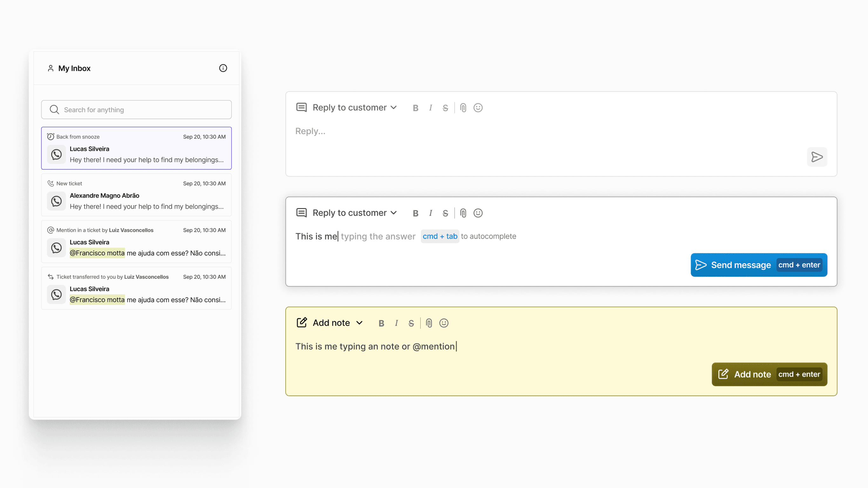Image resolution: width=868 pixels, height=488 pixels.
Task: Toggle strikethrough in the note editor toolbar
Action: pyautogui.click(x=411, y=323)
